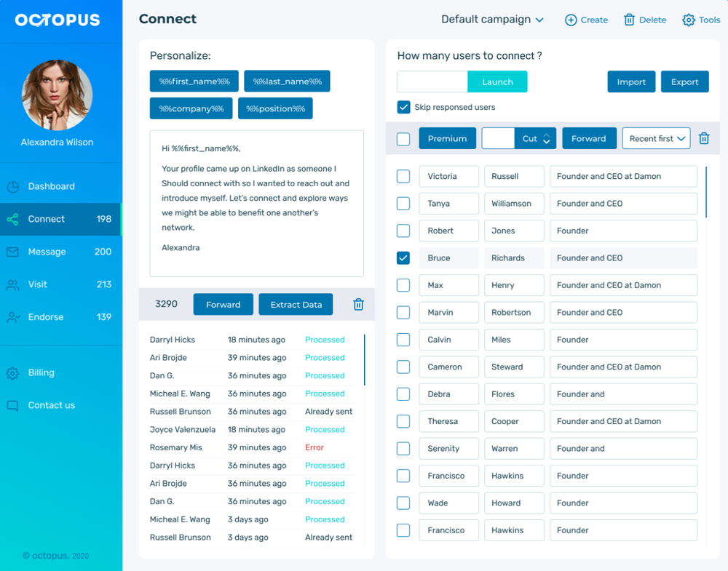Image resolution: width=728 pixels, height=571 pixels.
Task: Open the Recent first sort dropdown
Action: coord(656,138)
